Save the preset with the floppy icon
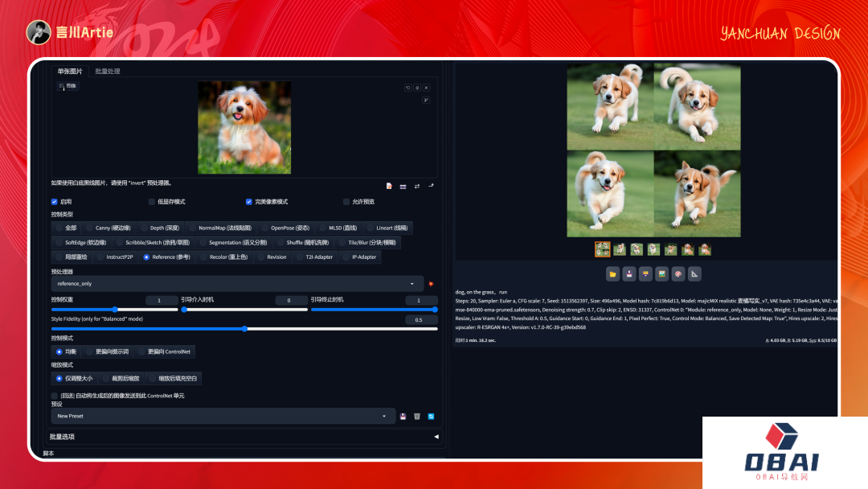 pos(403,417)
